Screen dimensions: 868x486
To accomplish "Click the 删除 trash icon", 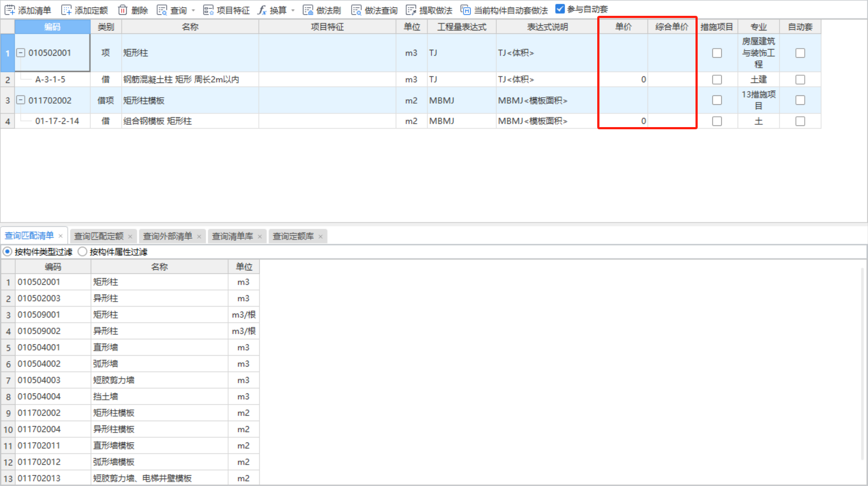I will click(123, 10).
